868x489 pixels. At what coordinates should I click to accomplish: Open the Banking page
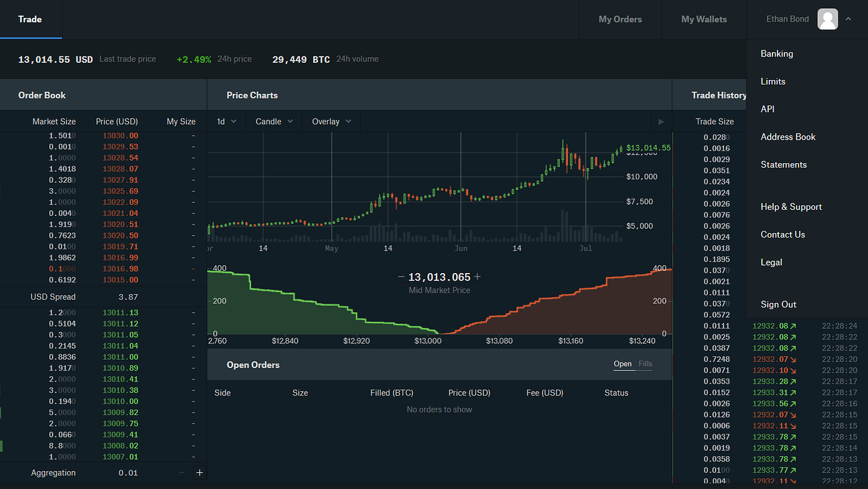777,53
